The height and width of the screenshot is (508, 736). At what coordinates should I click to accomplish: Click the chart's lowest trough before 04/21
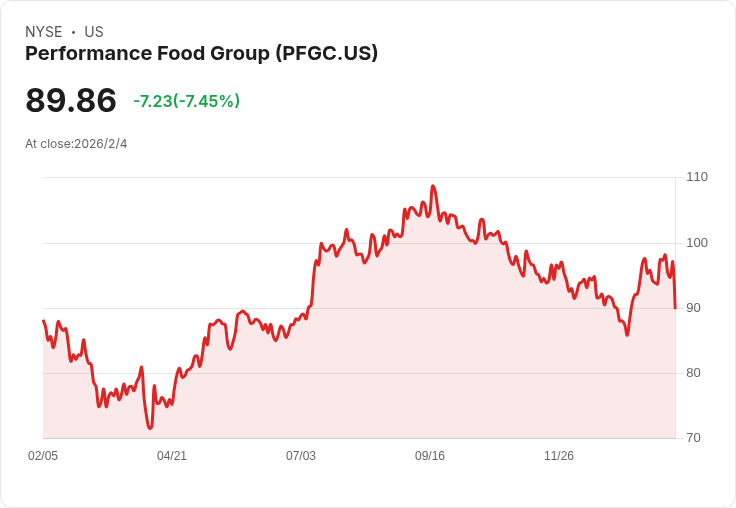pos(150,428)
